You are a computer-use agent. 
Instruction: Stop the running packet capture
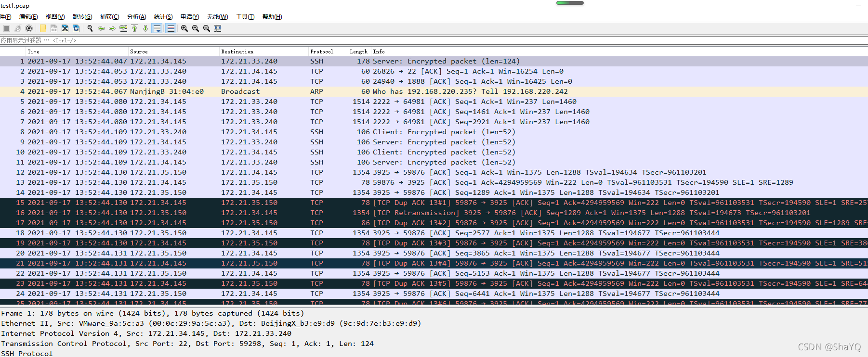tap(7, 28)
